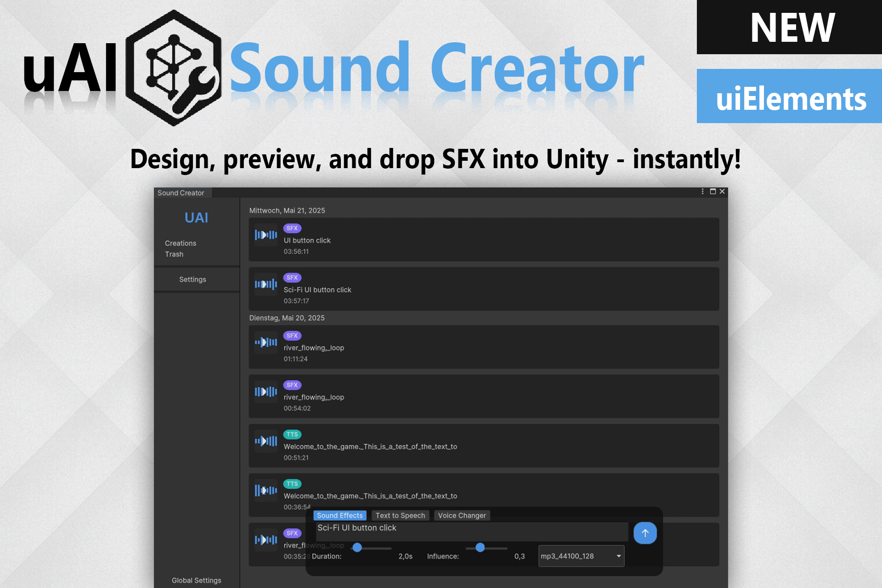Preview the first "river_flowing,_loop" sound
Screen dimensions: 882x588
point(266,342)
